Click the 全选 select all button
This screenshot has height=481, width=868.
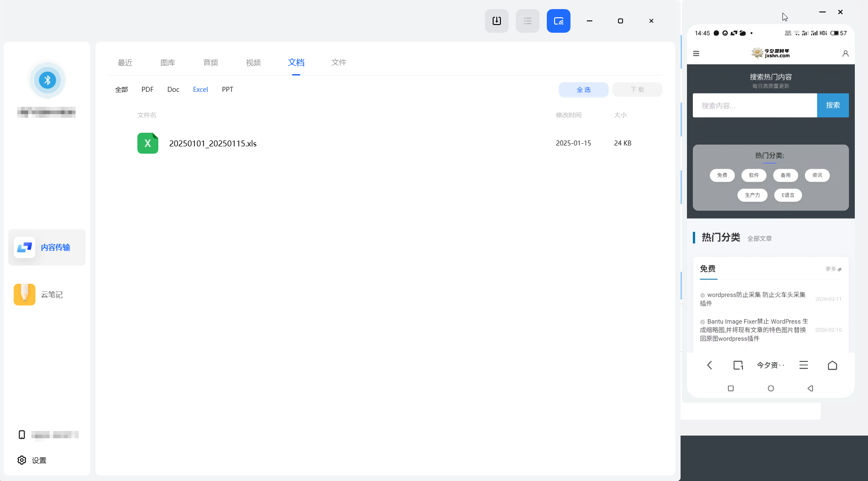click(x=583, y=90)
